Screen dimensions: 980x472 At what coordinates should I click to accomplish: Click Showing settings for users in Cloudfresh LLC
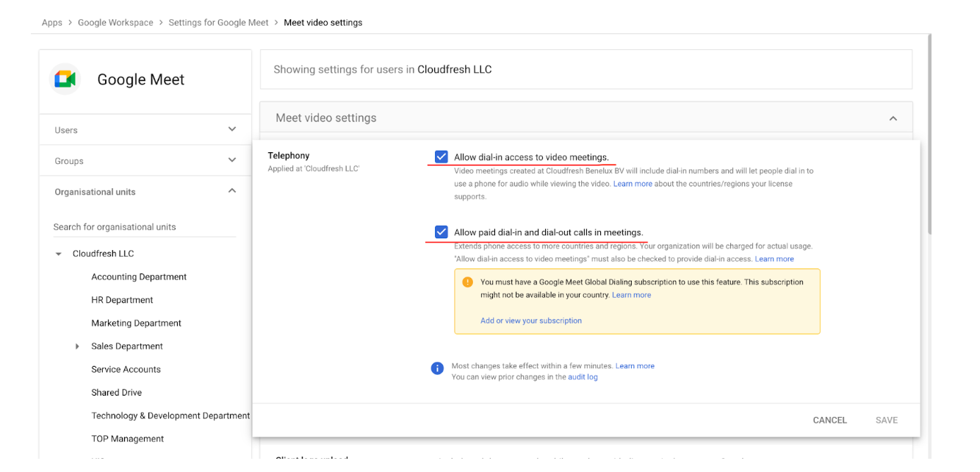[x=382, y=70]
